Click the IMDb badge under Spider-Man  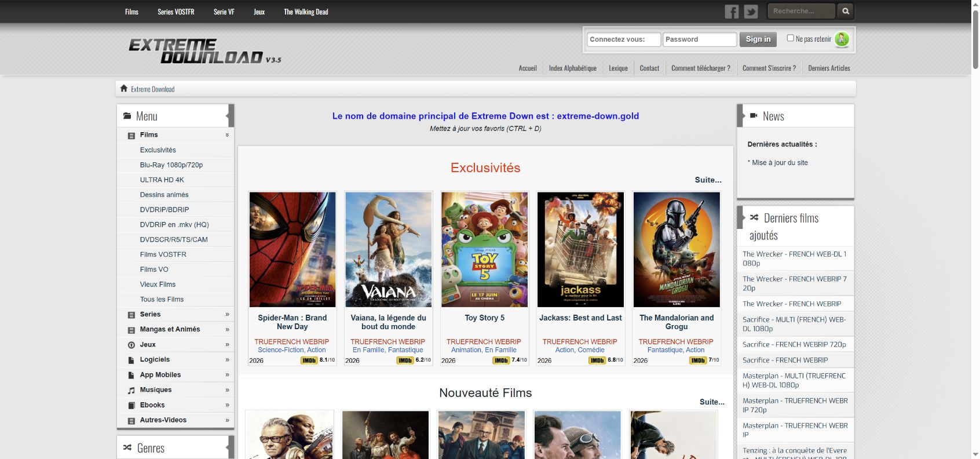[309, 360]
